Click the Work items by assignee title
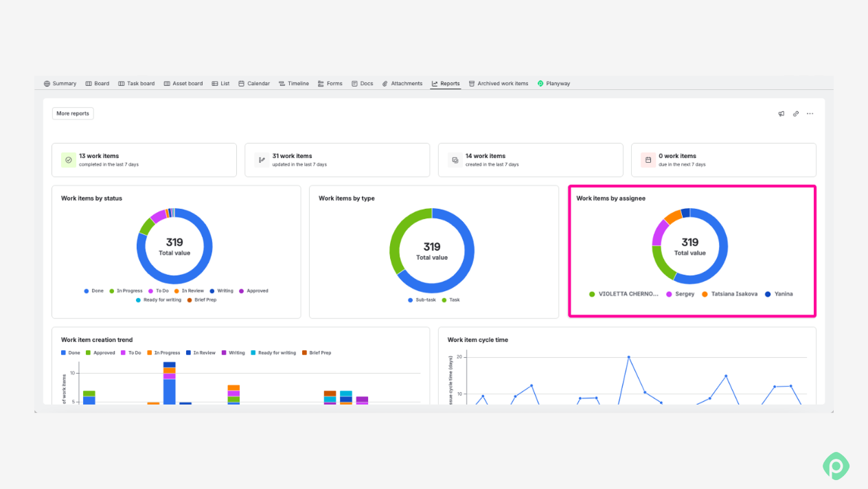The height and width of the screenshot is (489, 868). tap(611, 198)
